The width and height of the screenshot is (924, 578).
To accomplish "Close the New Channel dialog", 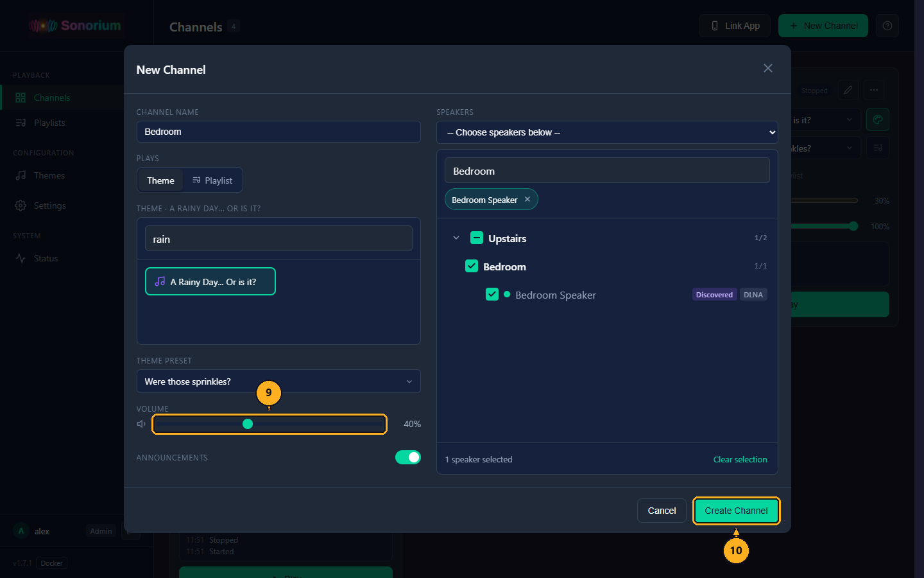I will click(768, 68).
